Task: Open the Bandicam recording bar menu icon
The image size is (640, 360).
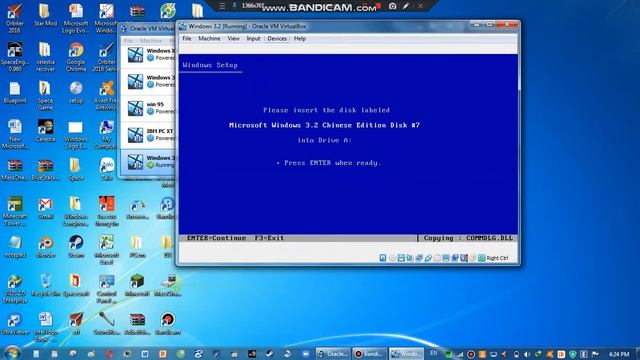Action: click(222, 6)
